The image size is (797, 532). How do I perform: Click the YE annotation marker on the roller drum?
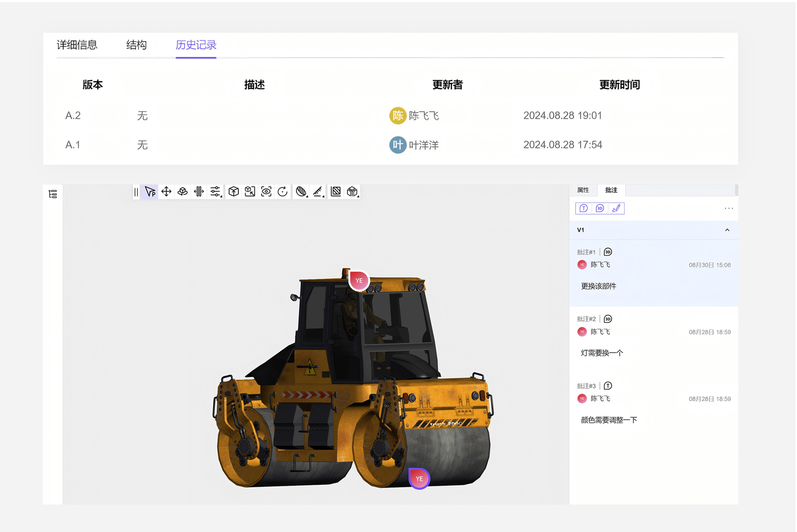(419, 478)
